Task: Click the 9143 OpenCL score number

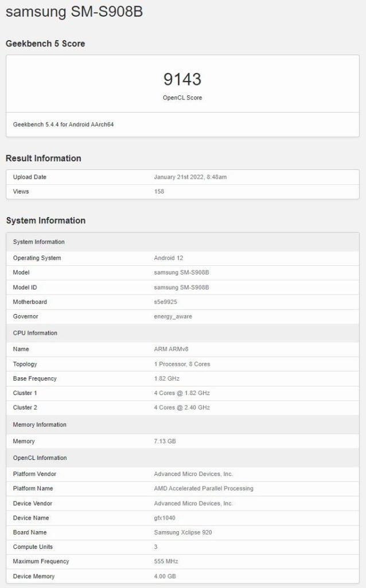Action: pos(182,79)
